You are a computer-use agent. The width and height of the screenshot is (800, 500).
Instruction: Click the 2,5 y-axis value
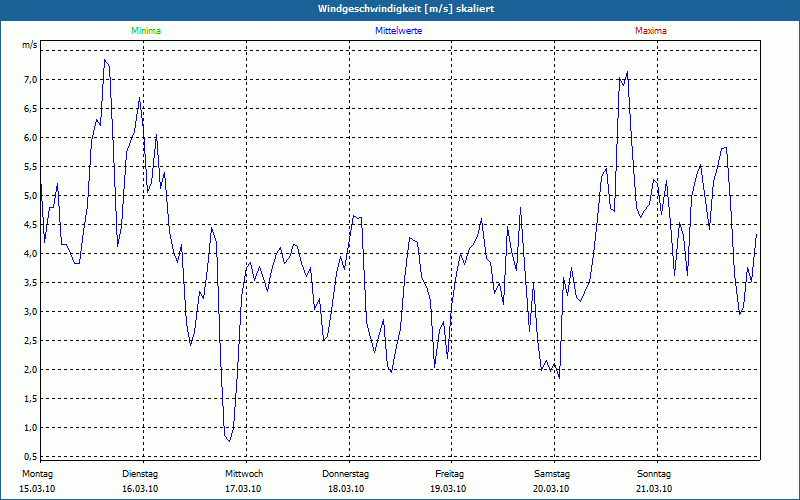[x=30, y=341]
